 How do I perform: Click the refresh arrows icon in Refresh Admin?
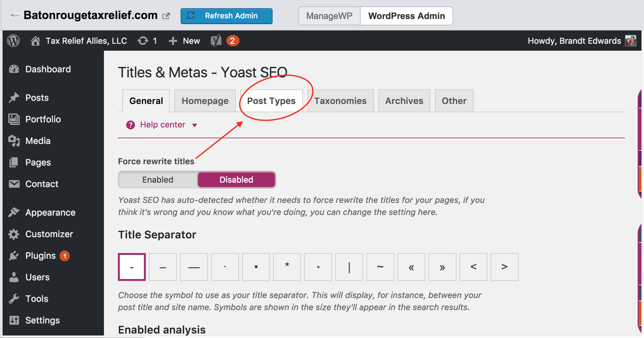[191, 16]
